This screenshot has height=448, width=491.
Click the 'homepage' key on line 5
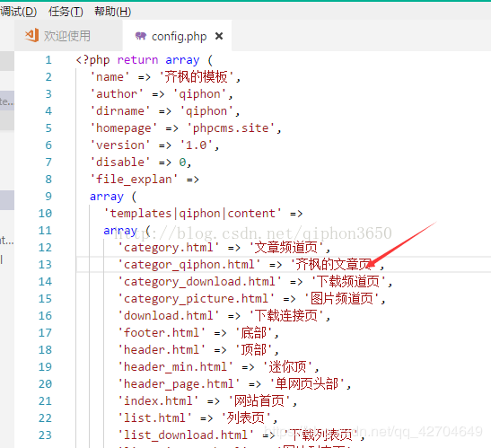(123, 128)
